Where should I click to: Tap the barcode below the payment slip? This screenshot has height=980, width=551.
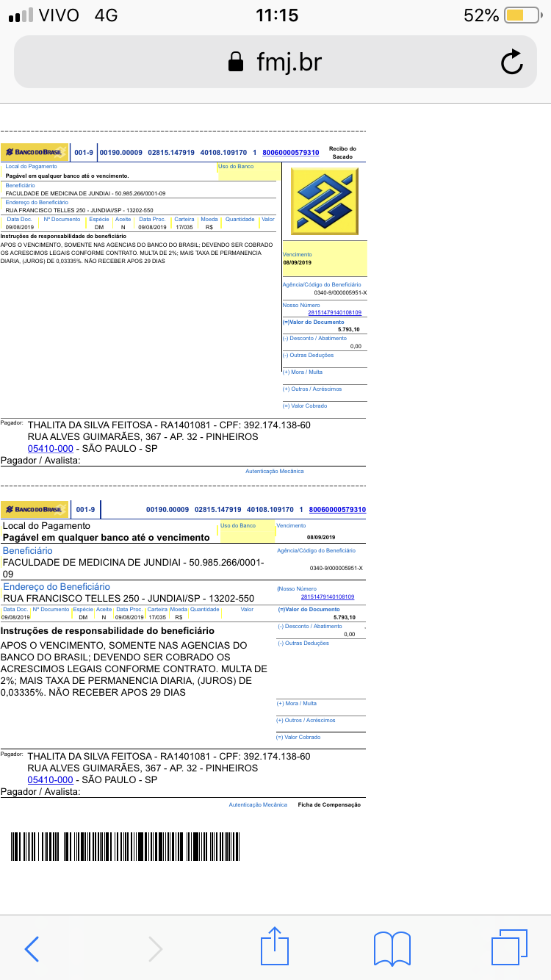click(x=129, y=846)
